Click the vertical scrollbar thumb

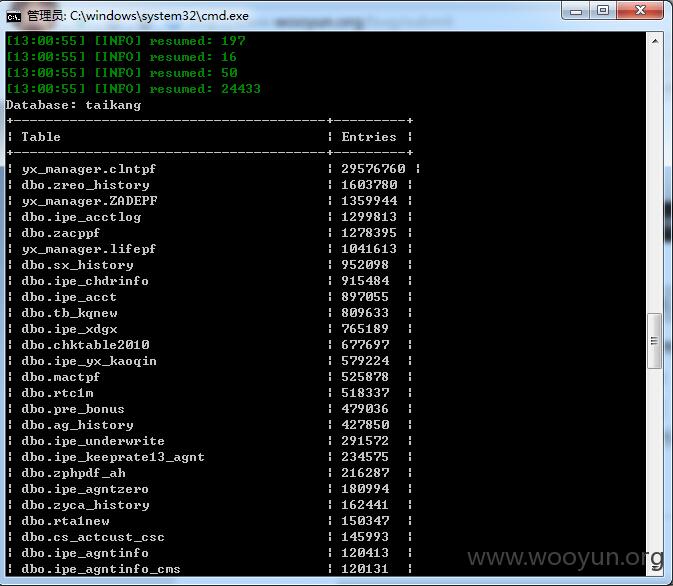click(655, 341)
